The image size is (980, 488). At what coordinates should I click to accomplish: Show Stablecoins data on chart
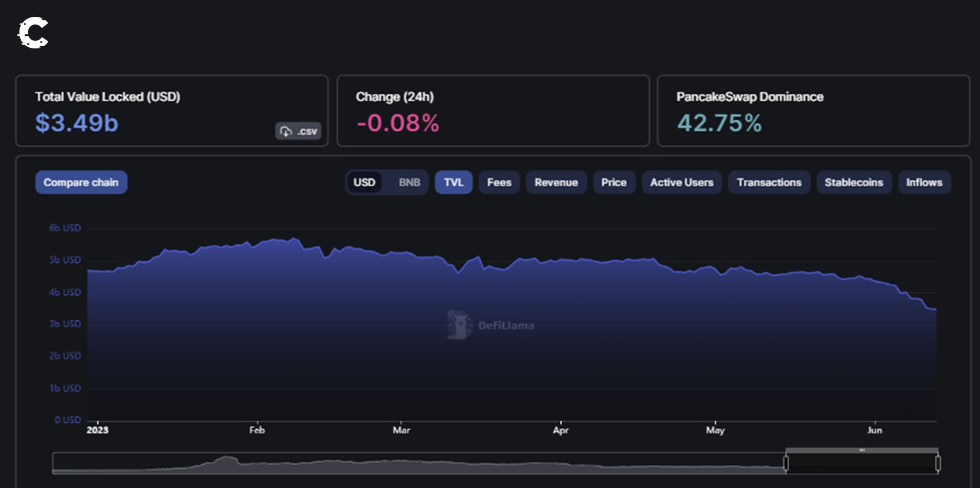point(853,182)
